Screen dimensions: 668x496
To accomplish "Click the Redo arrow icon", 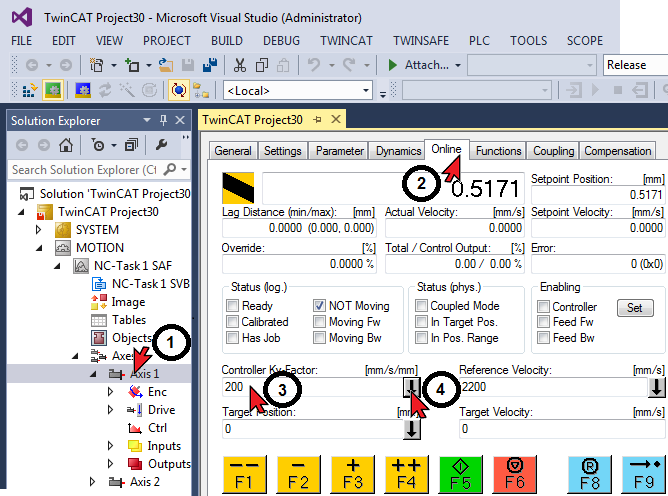I will click(349, 65).
